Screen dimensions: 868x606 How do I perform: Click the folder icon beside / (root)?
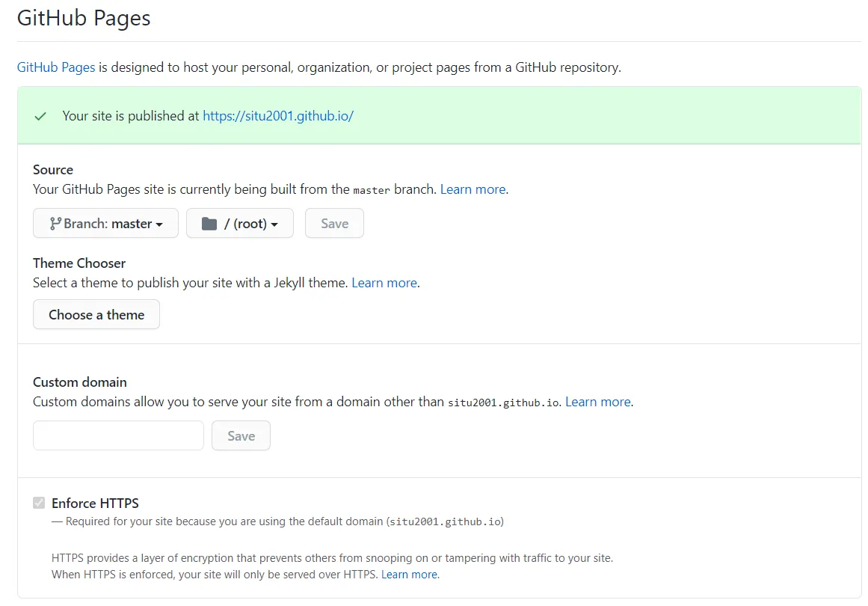[x=209, y=224]
